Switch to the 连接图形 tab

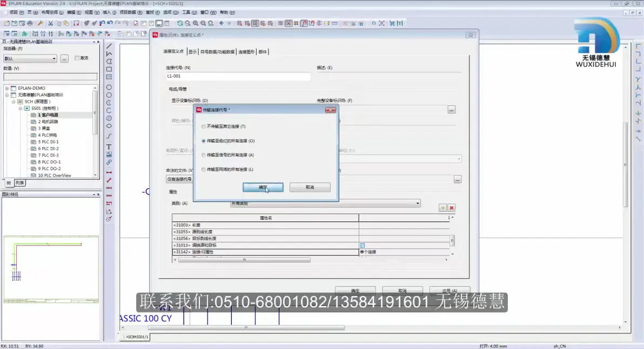[x=246, y=52]
